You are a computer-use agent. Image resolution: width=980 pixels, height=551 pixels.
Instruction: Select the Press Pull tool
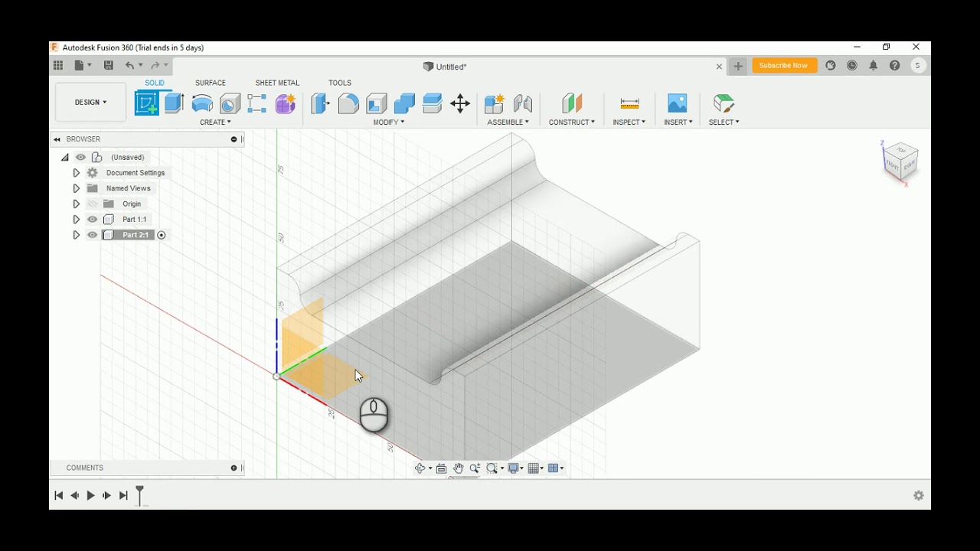(x=321, y=103)
